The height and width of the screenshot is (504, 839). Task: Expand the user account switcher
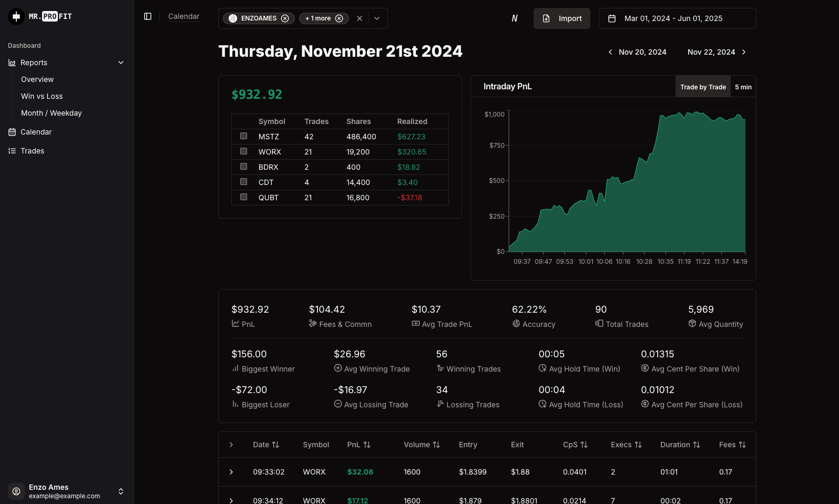coord(121,491)
